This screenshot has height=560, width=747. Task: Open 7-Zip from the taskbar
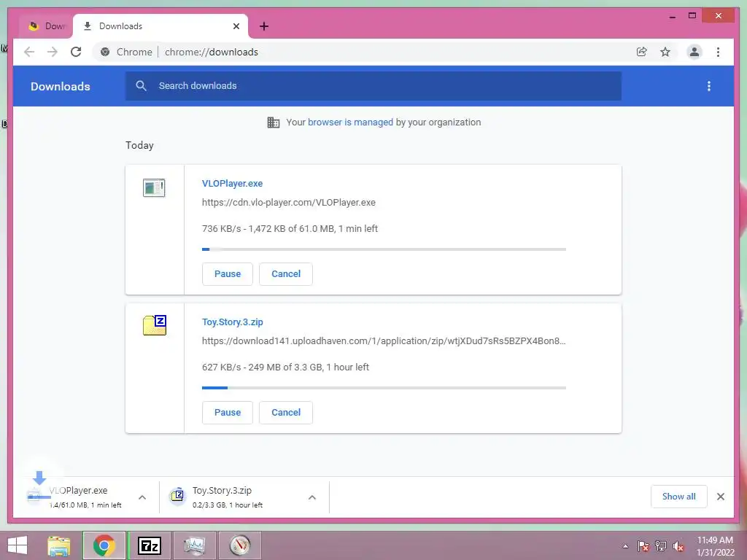(150, 545)
